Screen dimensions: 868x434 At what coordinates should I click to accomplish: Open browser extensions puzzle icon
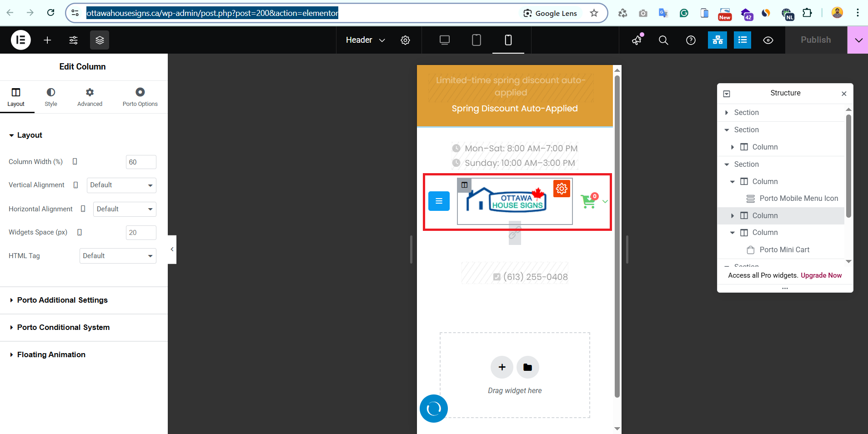tap(808, 13)
